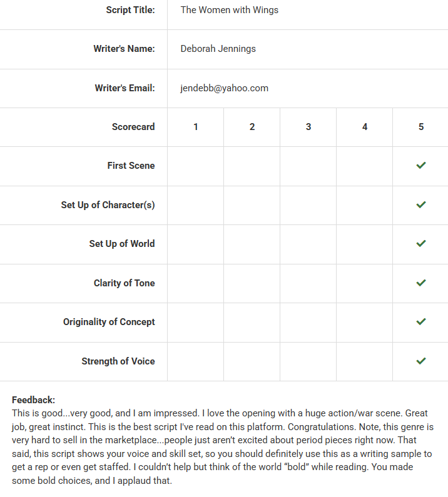This screenshot has width=448, height=497.
Task: Click the Set Up of World checkmark
Action: pos(421,243)
